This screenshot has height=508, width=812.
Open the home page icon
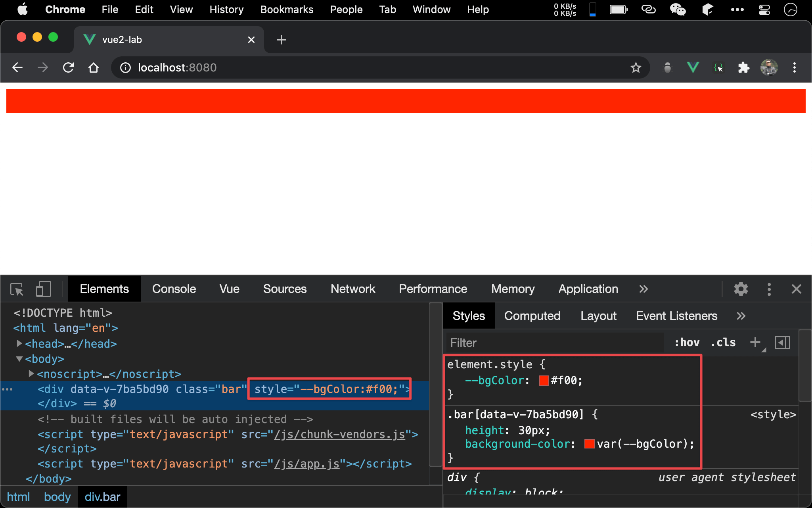point(94,67)
